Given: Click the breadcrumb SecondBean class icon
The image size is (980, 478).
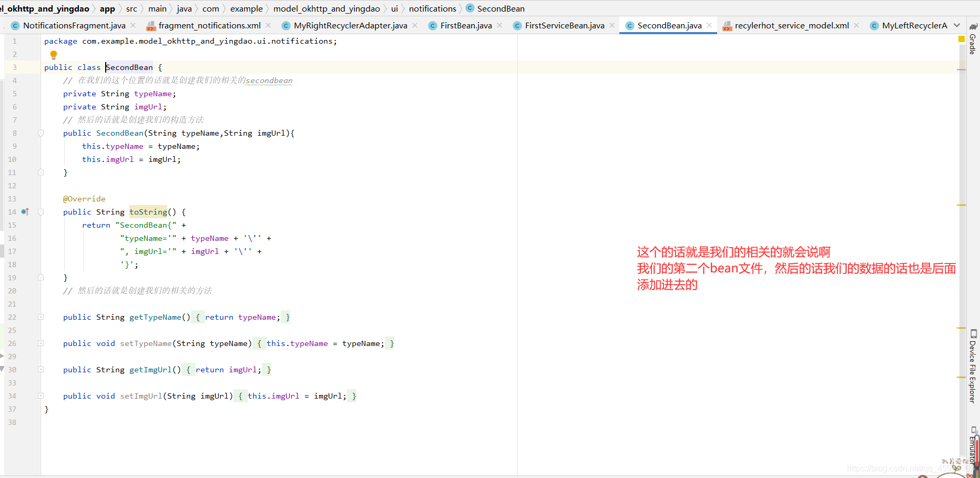Looking at the screenshot, I should (x=470, y=8).
